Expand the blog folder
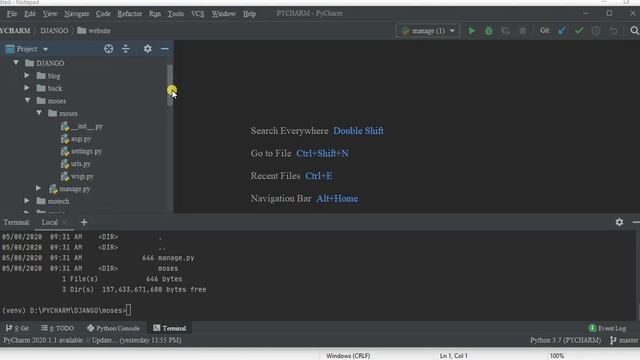This screenshot has width=640, height=360. click(27, 76)
